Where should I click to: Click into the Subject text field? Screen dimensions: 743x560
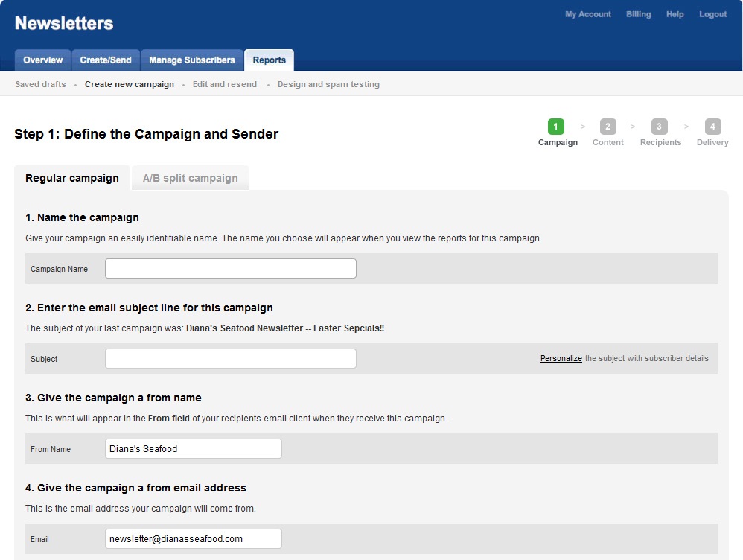(231, 358)
